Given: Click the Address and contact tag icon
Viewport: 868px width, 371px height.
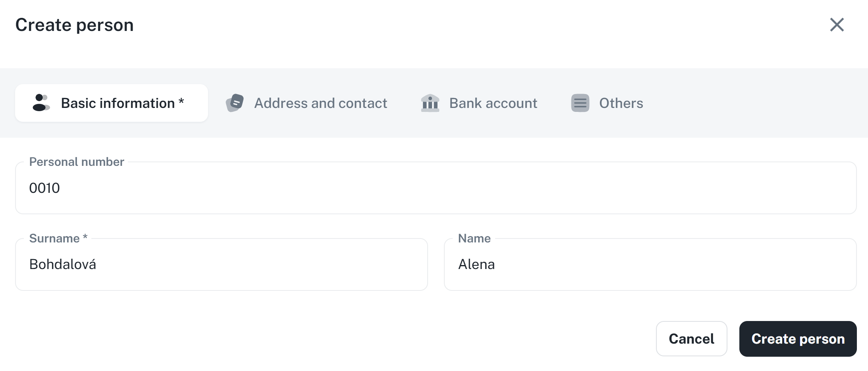Looking at the screenshot, I should pos(235,103).
